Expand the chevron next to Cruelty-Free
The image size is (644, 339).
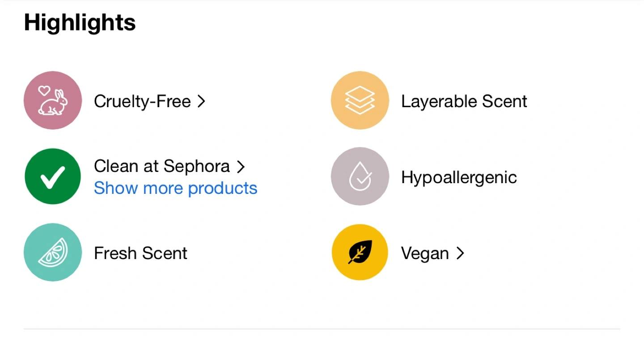[x=201, y=102]
